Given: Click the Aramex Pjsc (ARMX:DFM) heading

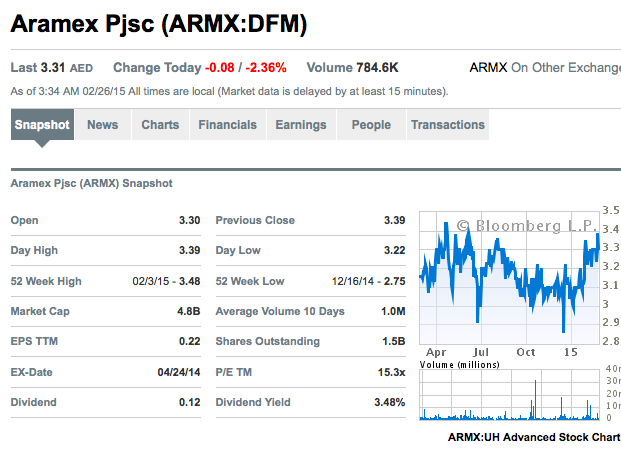Looking at the screenshot, I should [159, 24].
